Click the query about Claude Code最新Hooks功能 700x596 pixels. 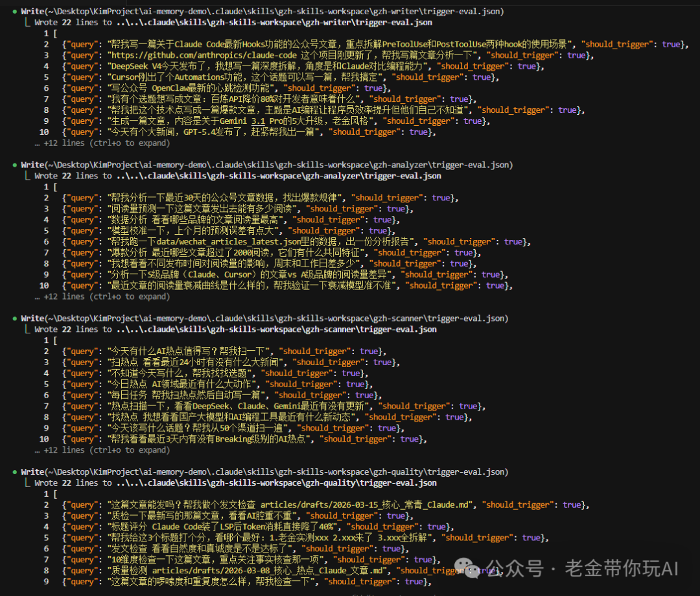[x=375, y=44]
